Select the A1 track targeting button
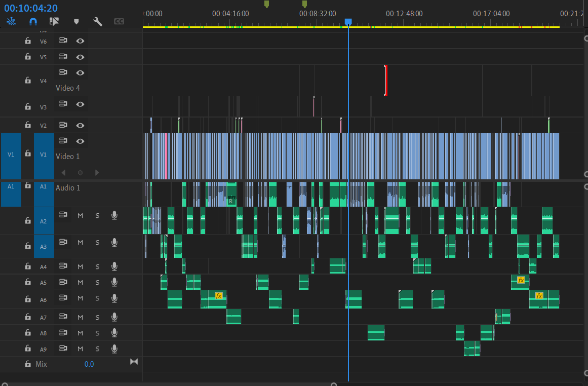Screen dimensions: 588x386 click(x=44, y=186)
